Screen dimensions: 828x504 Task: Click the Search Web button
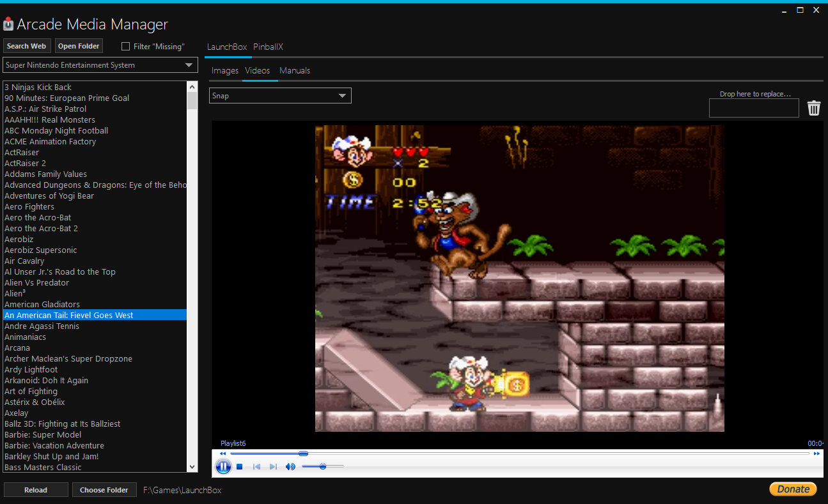(26, 46)
